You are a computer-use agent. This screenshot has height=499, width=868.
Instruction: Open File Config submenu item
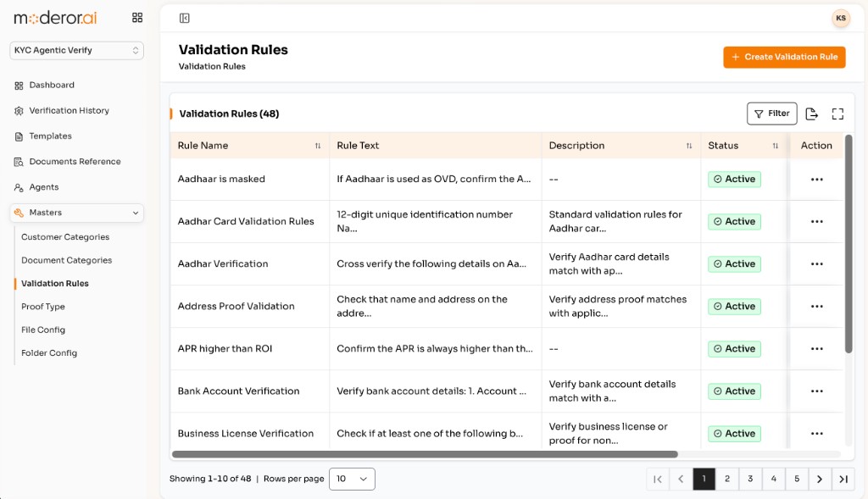pyautogui.click(x=43, y=330)
